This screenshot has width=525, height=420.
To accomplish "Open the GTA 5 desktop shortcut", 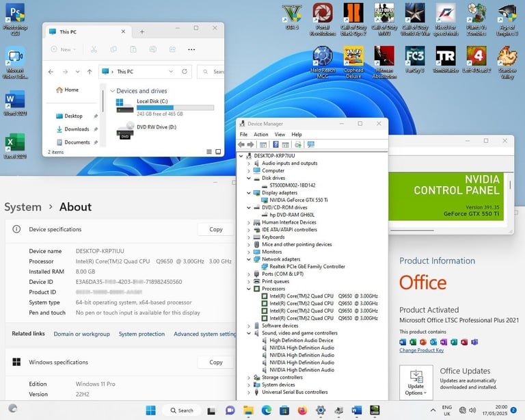I will tap(292, 16).
